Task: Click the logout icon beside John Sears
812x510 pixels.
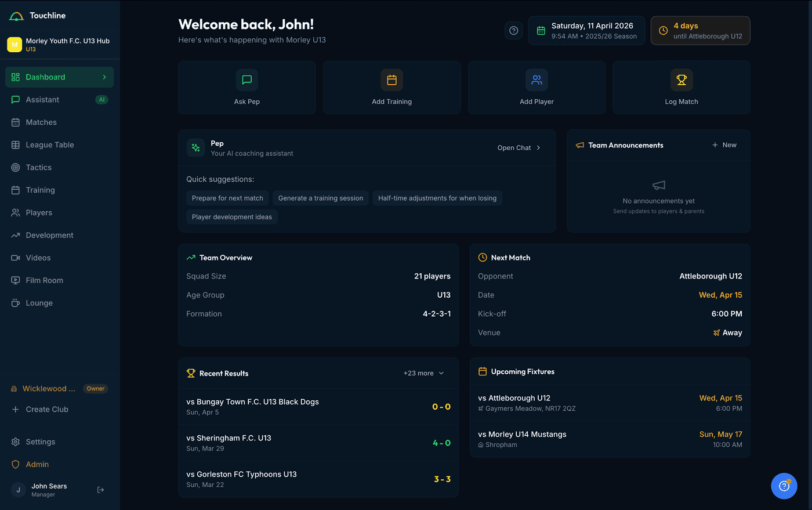Action: point(100,490)
